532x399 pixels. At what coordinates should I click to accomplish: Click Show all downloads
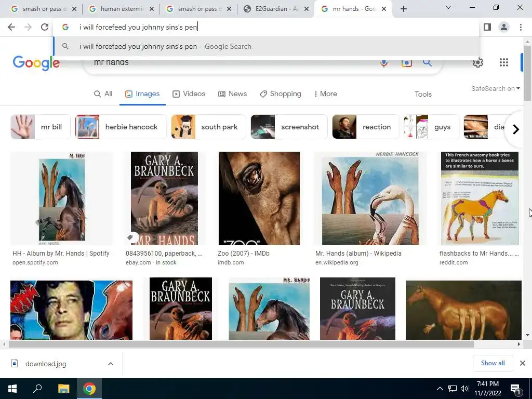coord(493,363)
